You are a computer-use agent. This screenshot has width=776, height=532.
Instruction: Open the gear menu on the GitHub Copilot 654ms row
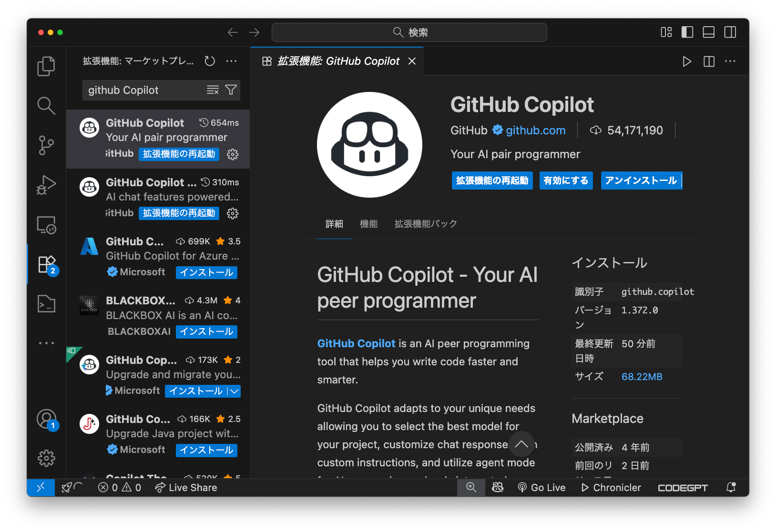233,154
